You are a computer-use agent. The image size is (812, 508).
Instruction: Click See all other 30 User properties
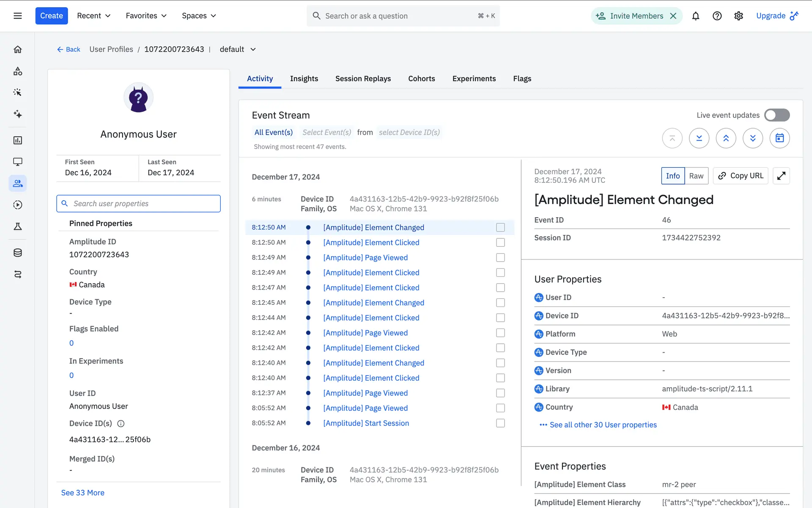[x=603, y=425]
